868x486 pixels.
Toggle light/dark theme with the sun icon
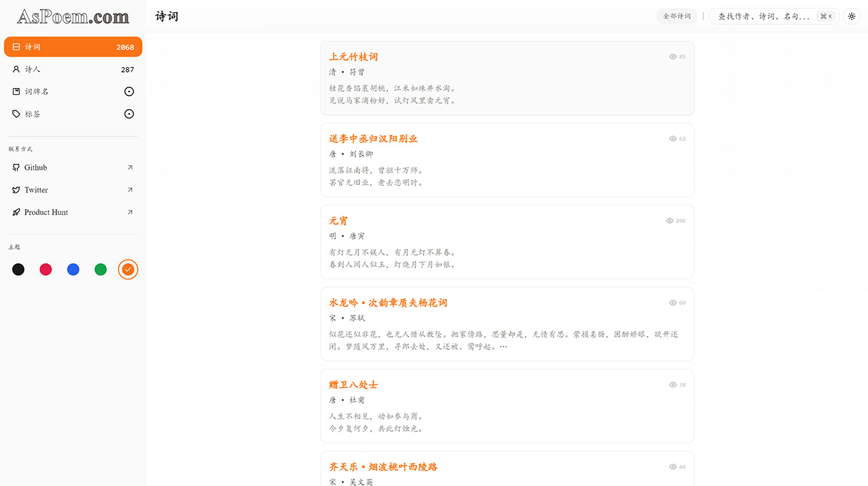coord(852,16)
